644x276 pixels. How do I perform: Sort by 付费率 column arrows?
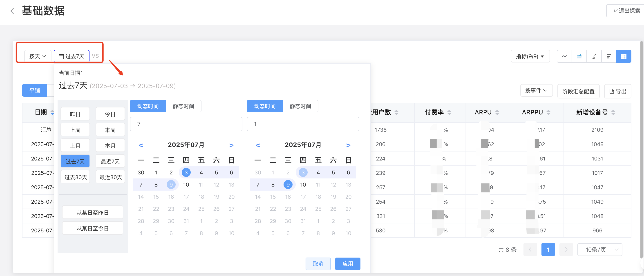pyautogui.click(x=449, y=112)
